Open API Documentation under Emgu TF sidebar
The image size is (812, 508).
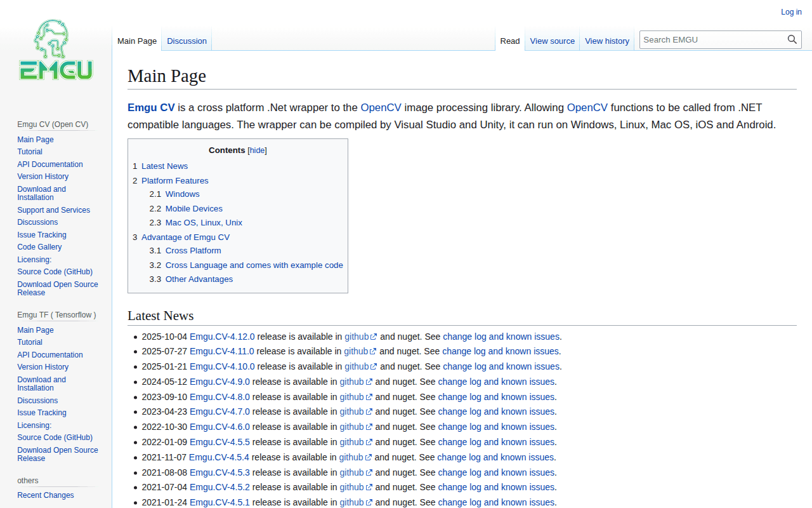point(50,355)
